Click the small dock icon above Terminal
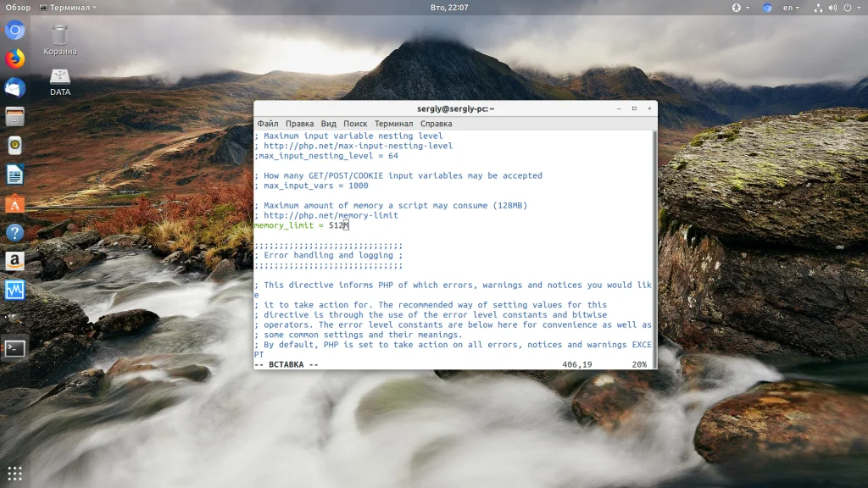The height and width of the screenshot is (488, 868). pyautogui.click(x=14, y=318)
